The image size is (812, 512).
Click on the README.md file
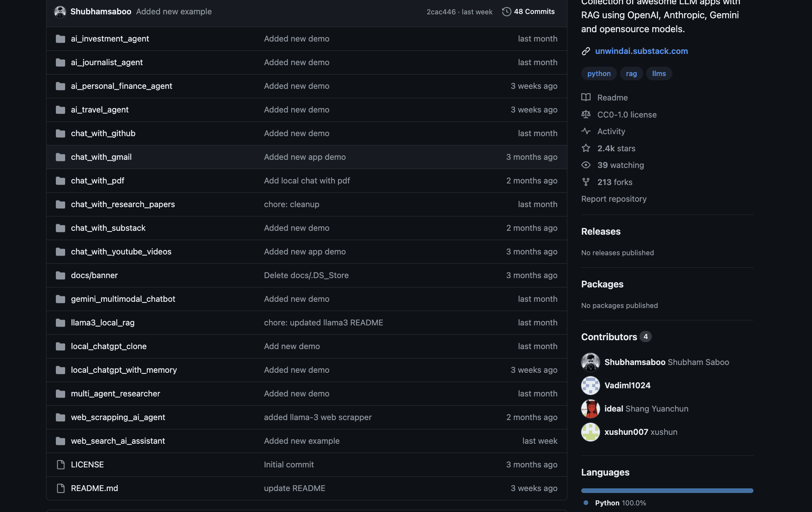pyautogui.click(x=94, y=488)
